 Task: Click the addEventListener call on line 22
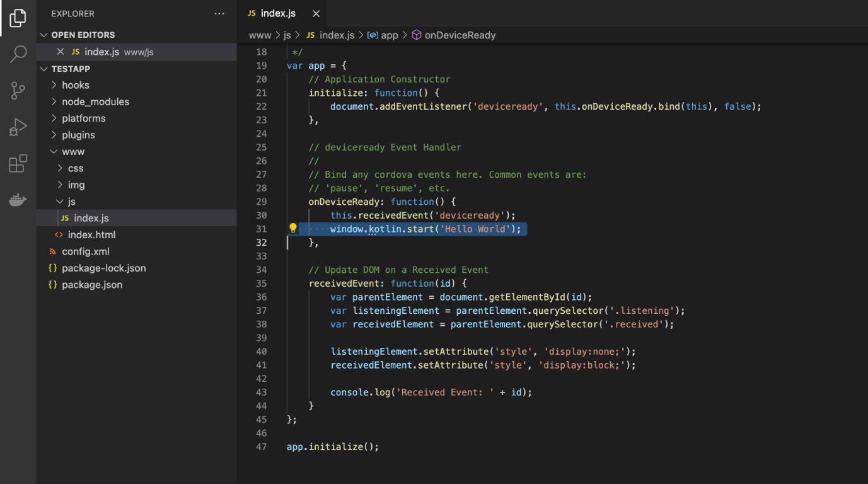[x=423, y=107]
